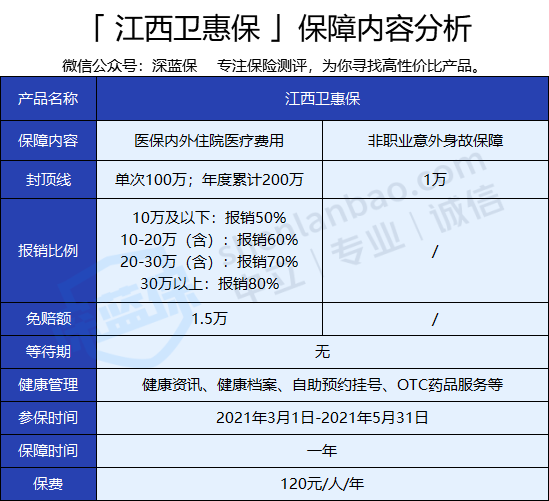Click the 保障时间 row label
The height and width of the screenshot is (501, 549).
(x=48, y=451)
